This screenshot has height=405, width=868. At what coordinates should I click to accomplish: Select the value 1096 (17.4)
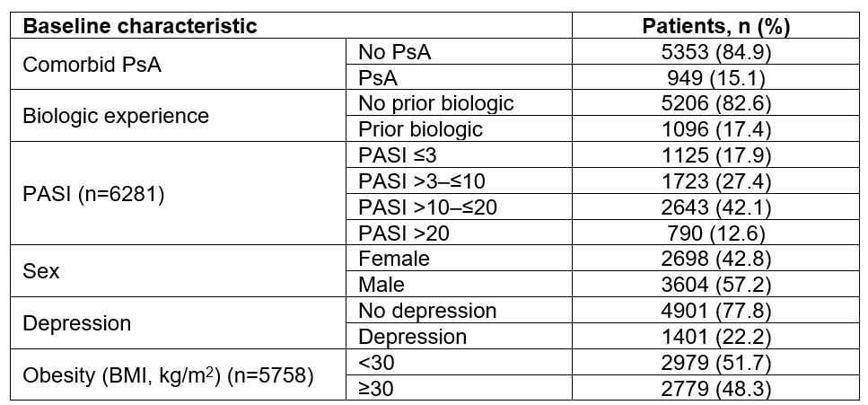coord(716,130)
